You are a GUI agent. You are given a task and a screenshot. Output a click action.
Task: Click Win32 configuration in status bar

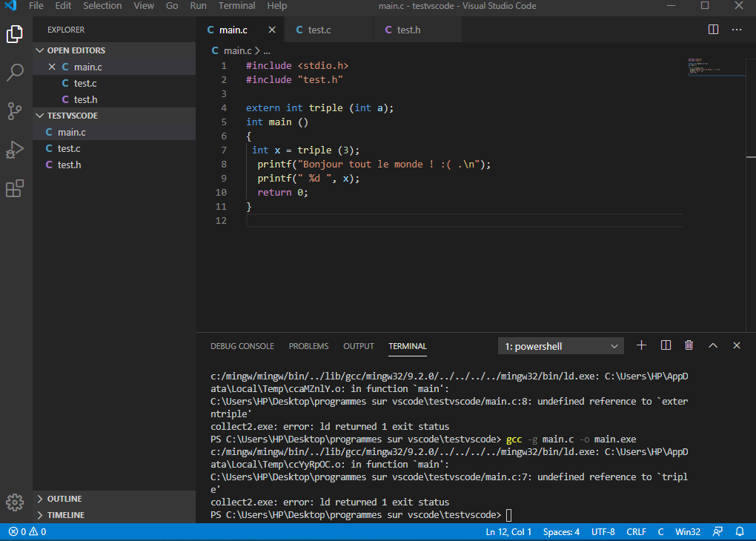[x=688, y=532]
